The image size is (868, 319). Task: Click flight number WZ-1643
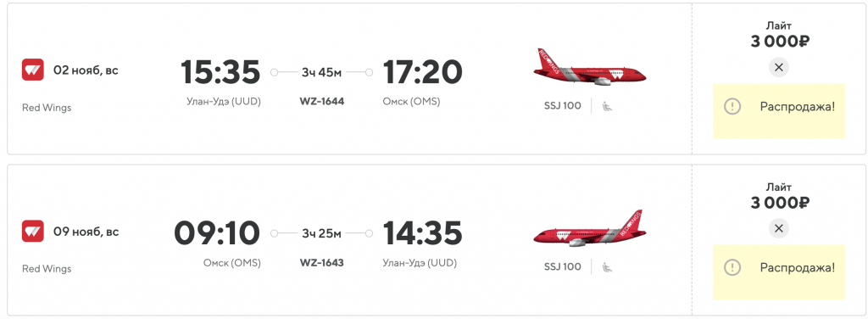coord(321,262)
